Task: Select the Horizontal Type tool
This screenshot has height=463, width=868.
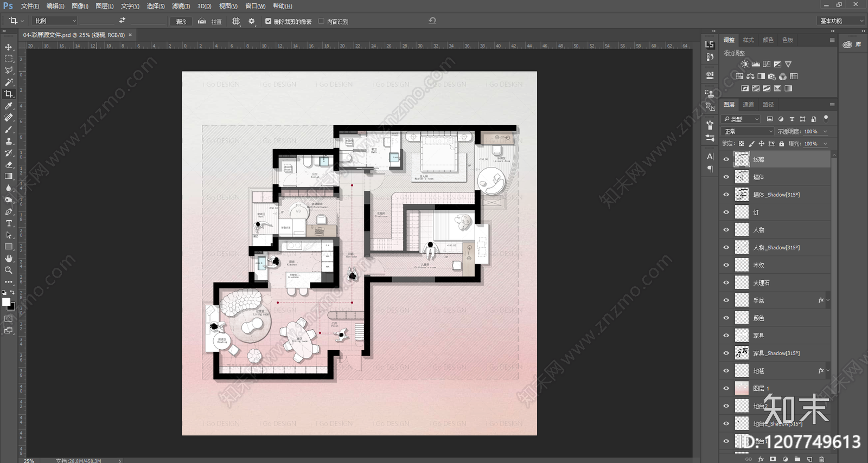Action: click(x=9, y=223)
